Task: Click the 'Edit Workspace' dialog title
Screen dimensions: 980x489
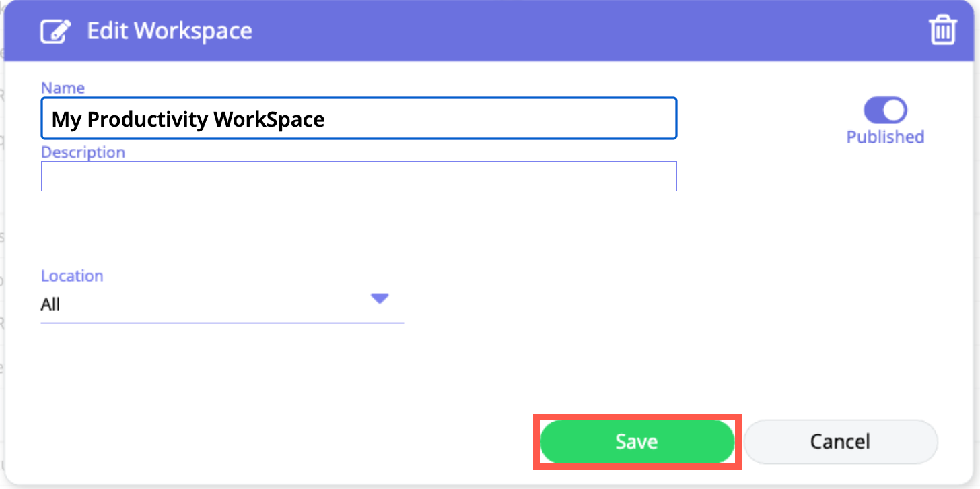Action: [170, 31]
